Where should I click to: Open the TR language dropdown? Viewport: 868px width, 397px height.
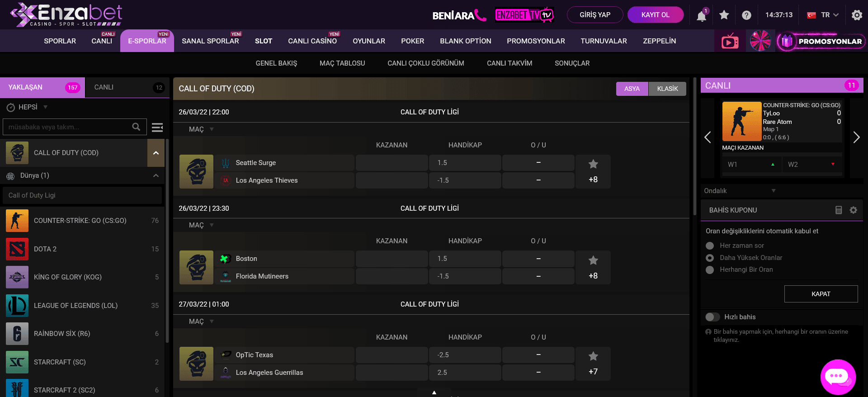[823, 15]
